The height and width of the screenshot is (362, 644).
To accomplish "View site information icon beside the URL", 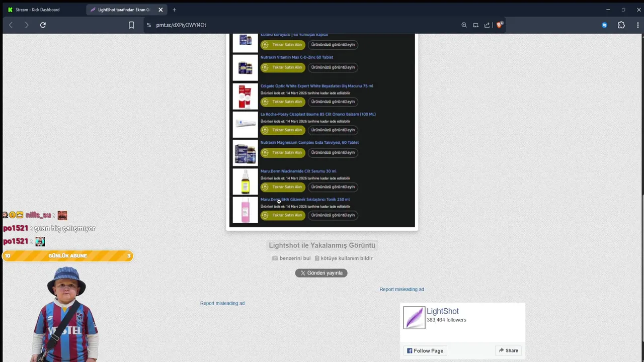I will 148,25.
